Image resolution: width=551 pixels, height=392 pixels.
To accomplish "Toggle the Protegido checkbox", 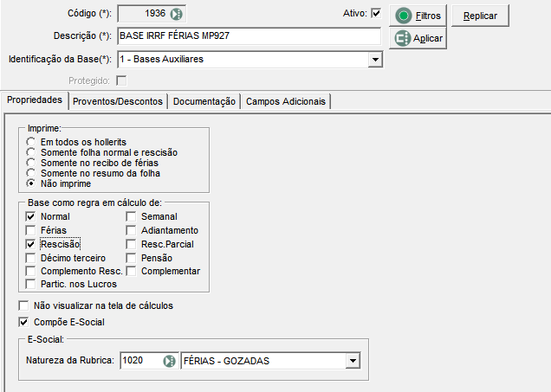I will [121, 80].
